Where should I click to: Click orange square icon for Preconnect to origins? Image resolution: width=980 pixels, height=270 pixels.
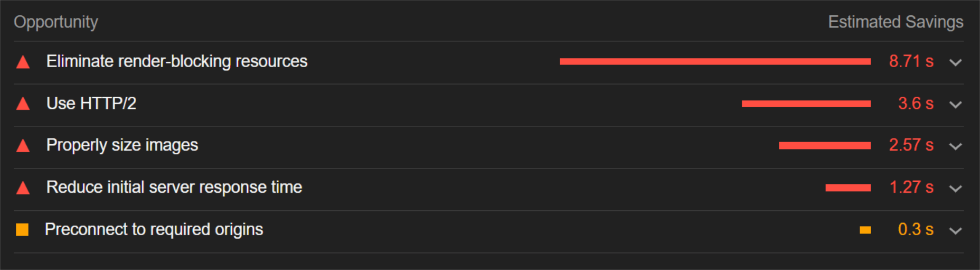coord(22,229)
